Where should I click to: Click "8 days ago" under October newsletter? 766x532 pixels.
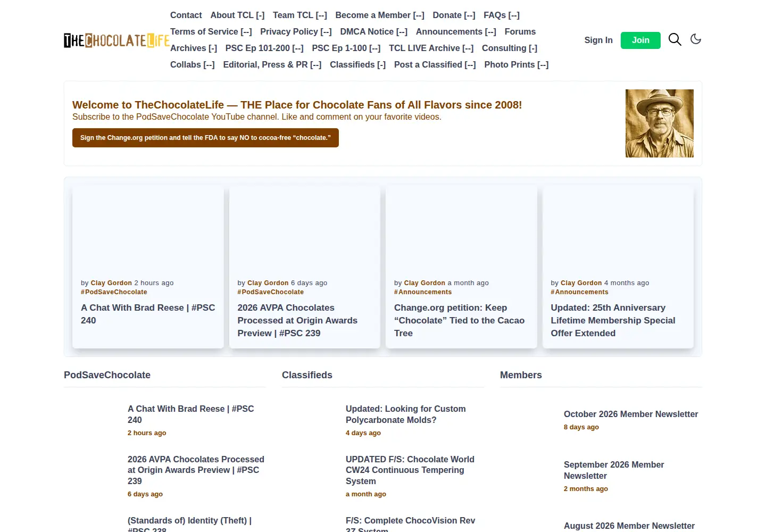point(581,427)
